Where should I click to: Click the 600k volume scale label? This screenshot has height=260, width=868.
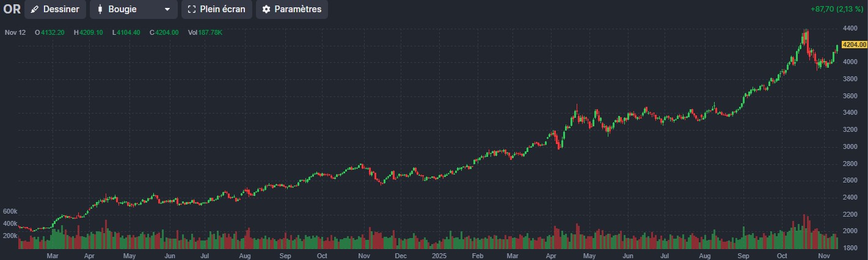coord(10,211)
